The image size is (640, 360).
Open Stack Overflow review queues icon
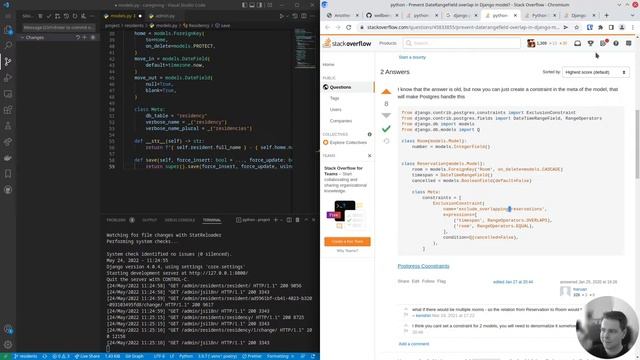[603, 43]
